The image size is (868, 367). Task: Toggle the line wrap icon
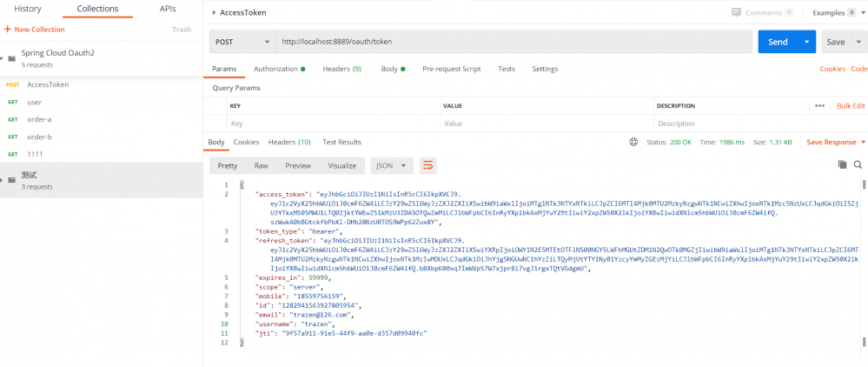pyautogui.click(x=427, y=165)
